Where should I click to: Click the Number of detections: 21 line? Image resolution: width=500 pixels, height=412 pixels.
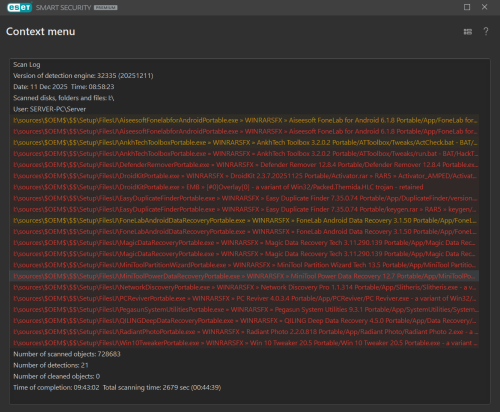[51, 365]
